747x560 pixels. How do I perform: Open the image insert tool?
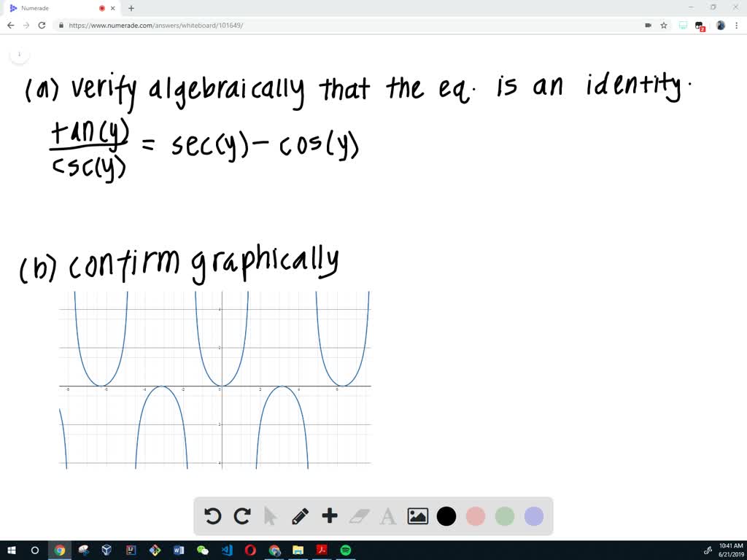(417, 516)
